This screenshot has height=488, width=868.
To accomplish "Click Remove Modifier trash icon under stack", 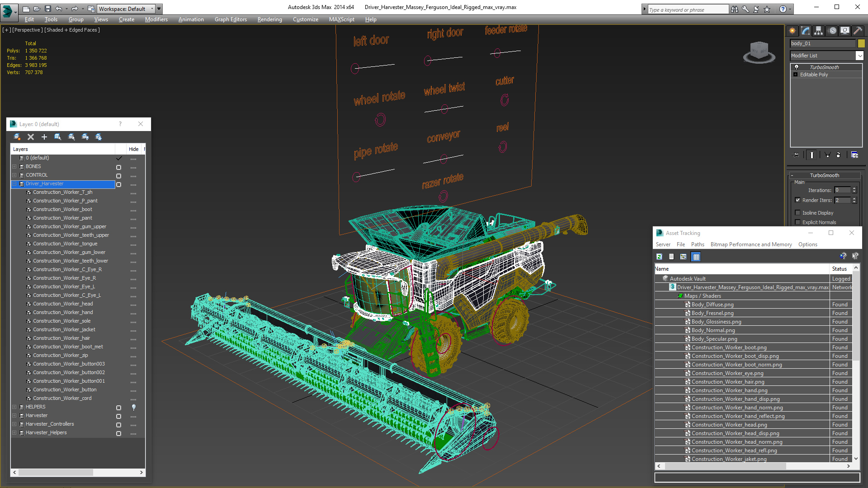I will [x=839, y=155].
